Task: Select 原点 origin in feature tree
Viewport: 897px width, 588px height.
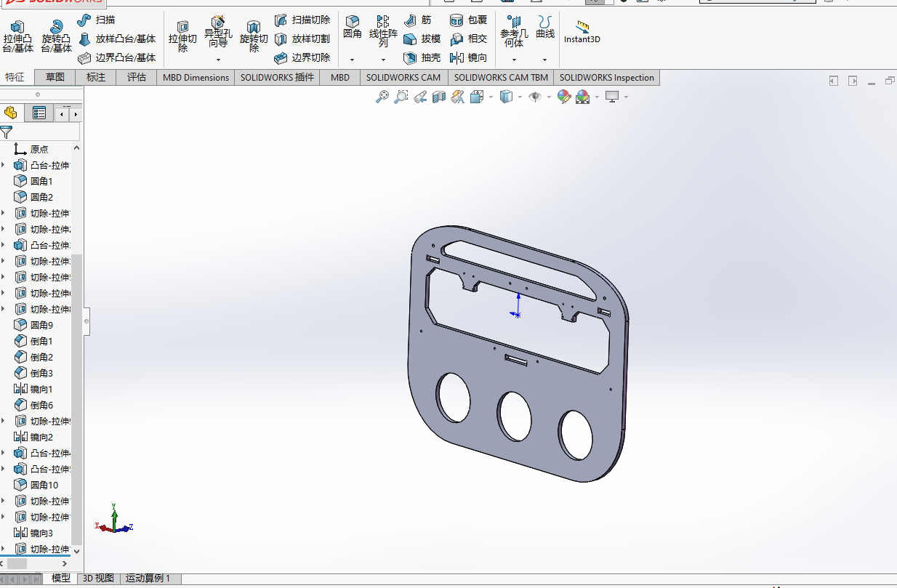Action: click(31, 149)
